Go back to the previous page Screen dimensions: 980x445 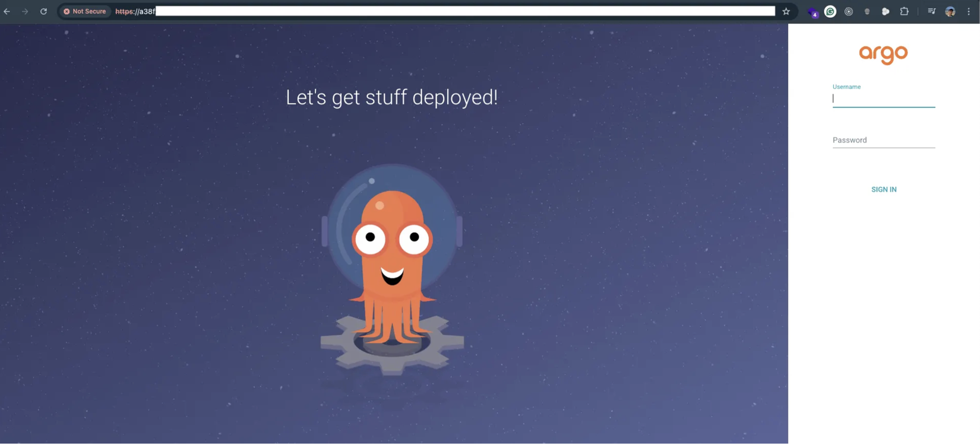click(x=7, y=11)
